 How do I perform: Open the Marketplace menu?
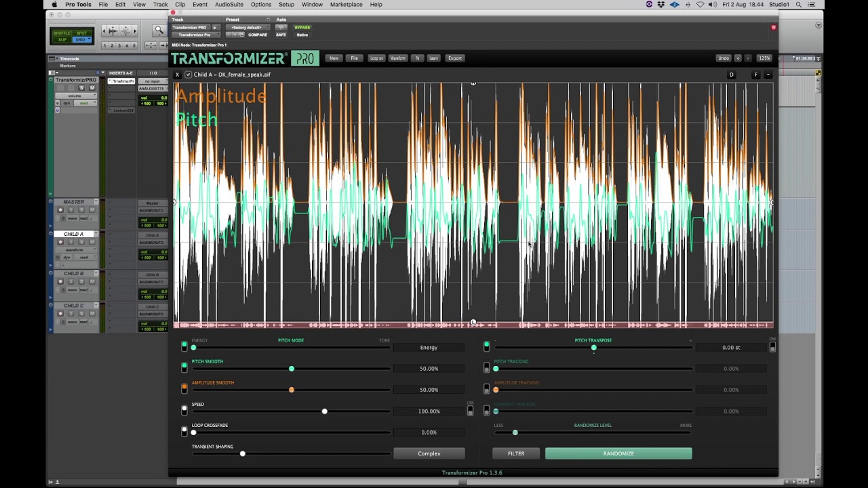347,4
